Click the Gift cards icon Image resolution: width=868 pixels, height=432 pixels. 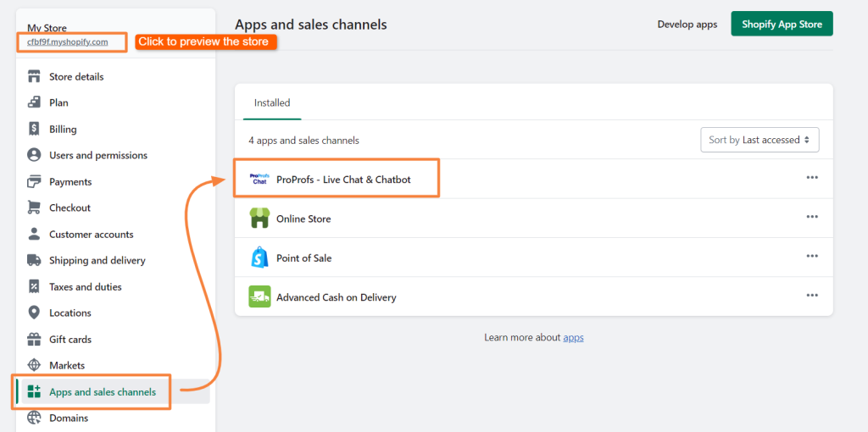[x=34, y=339]
